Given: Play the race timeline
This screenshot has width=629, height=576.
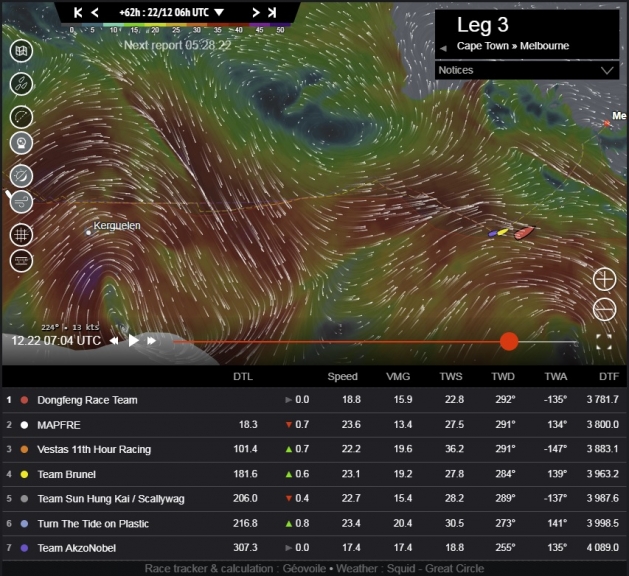Looking at the screenshot, I should coord(133,341).
